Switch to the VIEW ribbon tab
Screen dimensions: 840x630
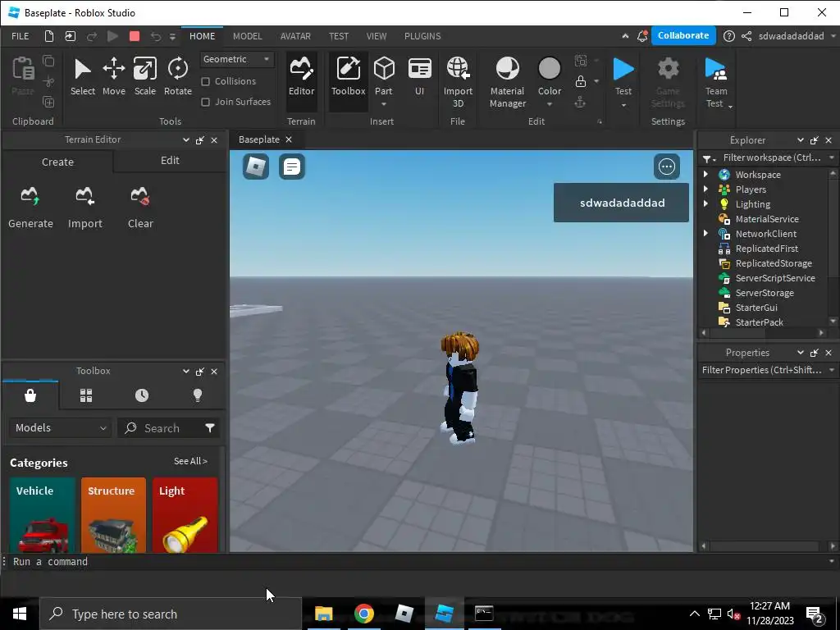(376, 36)
